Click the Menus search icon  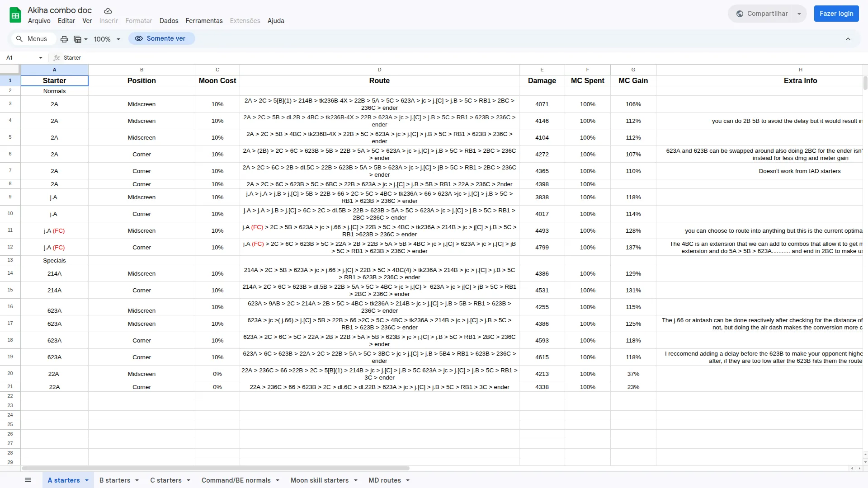coord(19,39)
